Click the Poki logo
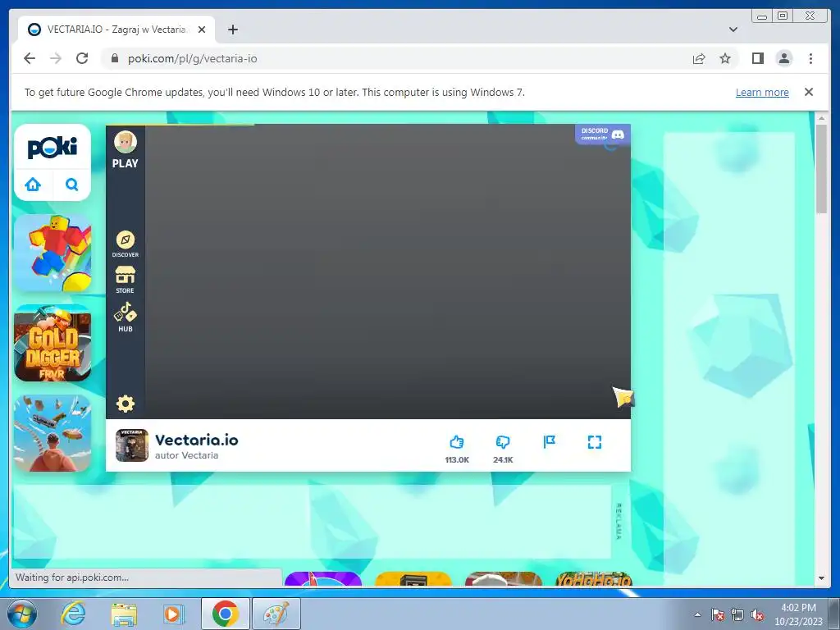 tap(52, 148)
